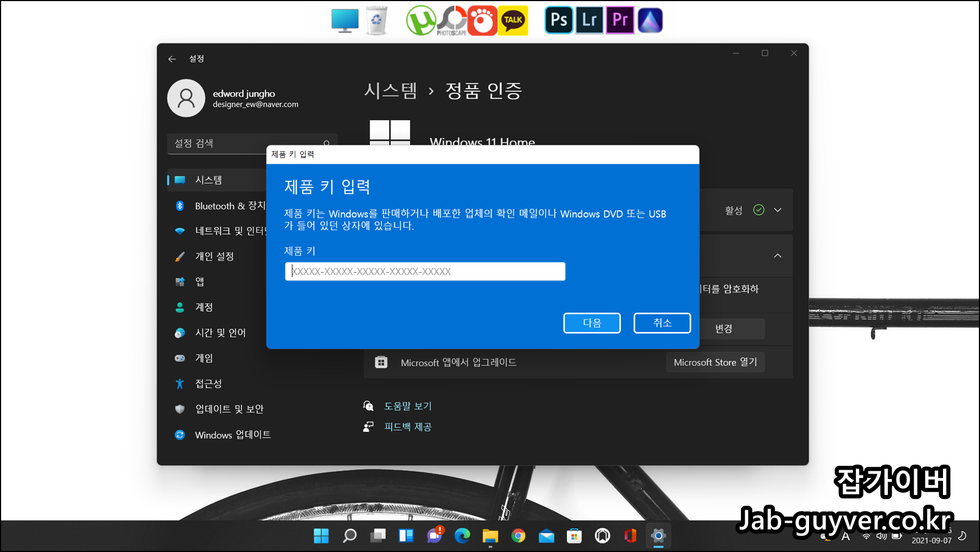This screenshot has width=980, height=552.
Task: Open uTorrent from the desktop
Action: (420, 20)
